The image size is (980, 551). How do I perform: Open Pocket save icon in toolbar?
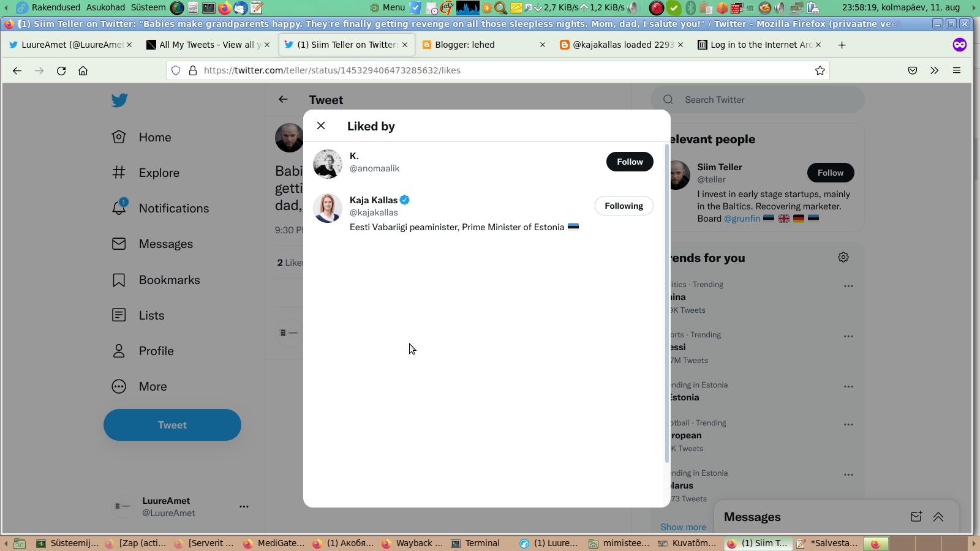point(913,70)
